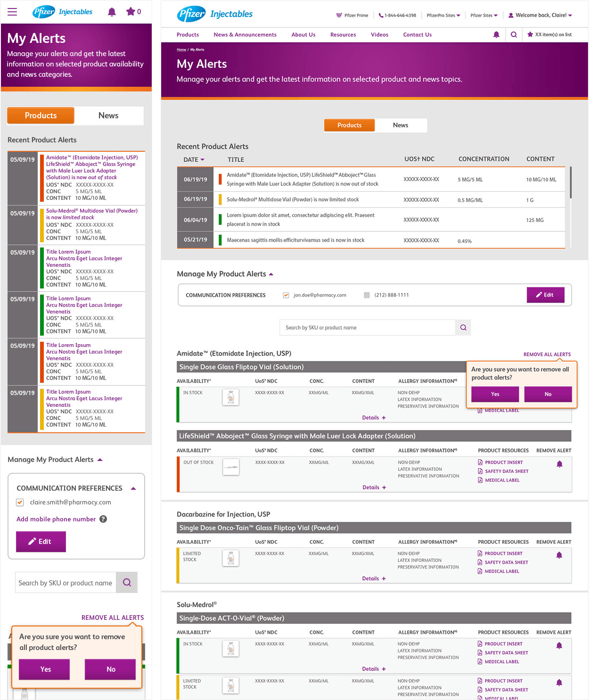Open Safety Data Sheet in Dacarbazine row
Screen dimensions: 589x700
tap(503, 562)
